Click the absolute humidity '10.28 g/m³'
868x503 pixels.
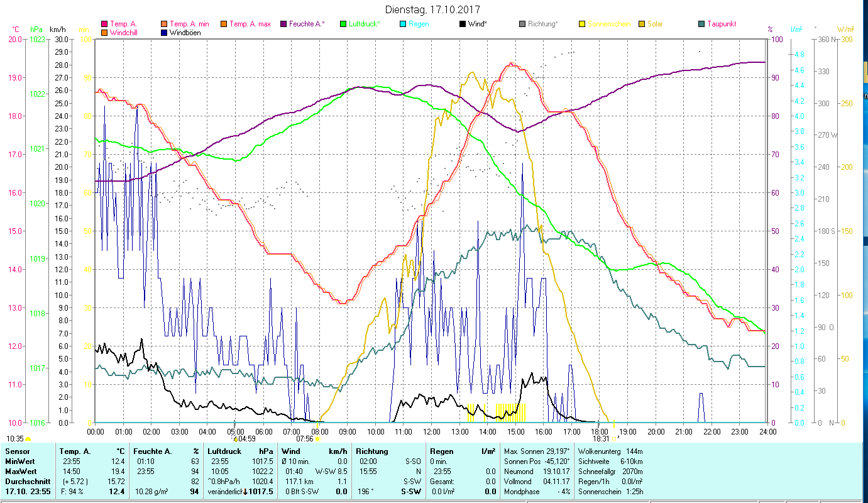pos(152,492)
